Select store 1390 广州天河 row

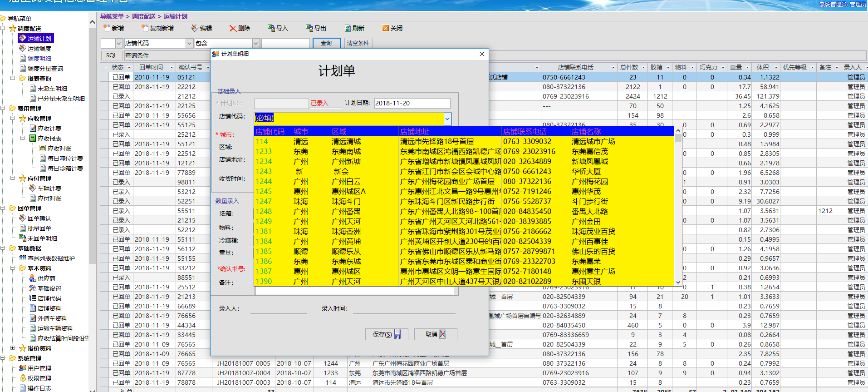click(464, 281)
